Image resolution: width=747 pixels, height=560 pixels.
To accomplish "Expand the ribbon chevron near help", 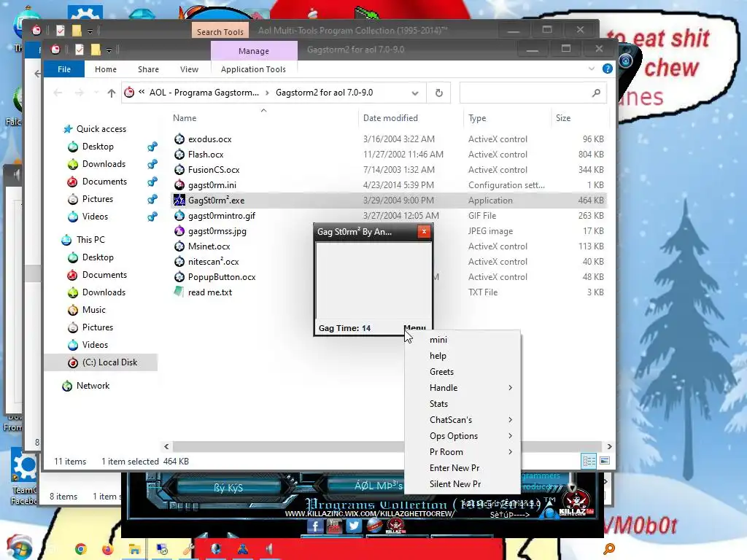I will coord(592,69).
